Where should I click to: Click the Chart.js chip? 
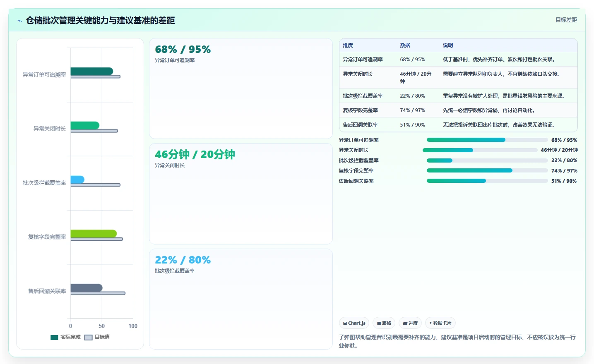pos(354,323)
